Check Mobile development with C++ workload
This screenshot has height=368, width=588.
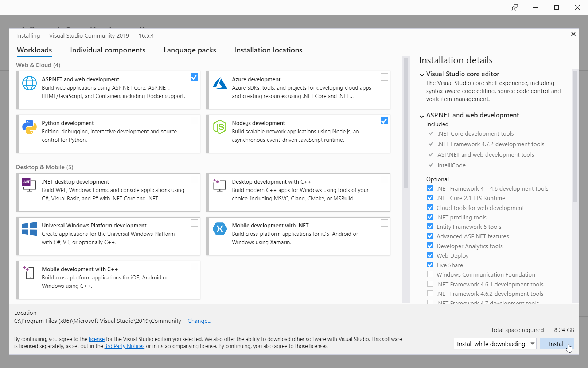tap(194, 267)
